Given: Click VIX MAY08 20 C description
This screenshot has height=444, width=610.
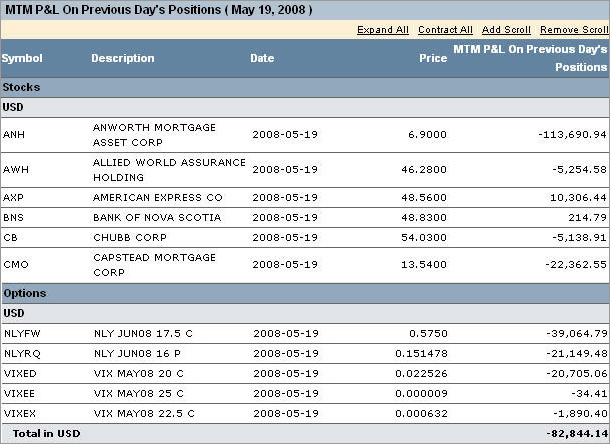Looking at the screenshot, I should pyautogui.click(x=138, y=374).
